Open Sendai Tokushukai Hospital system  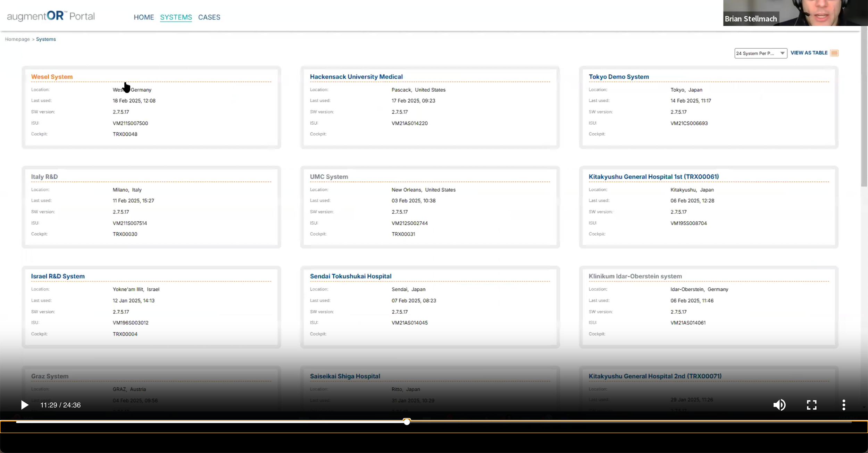click(x=350, y=276)
